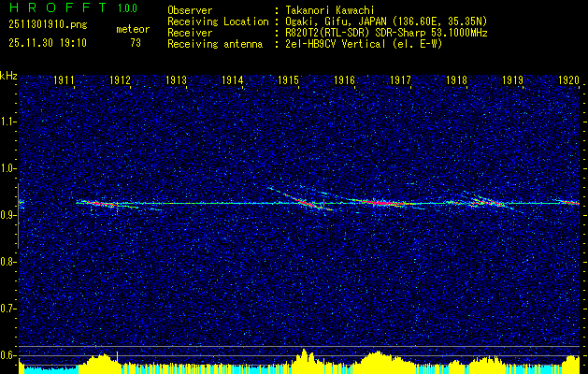Select R820T2(RTL-SDR) SDR-Sharp 53.1000MHz text
588x374 pixels.
(x=386, y=33)
